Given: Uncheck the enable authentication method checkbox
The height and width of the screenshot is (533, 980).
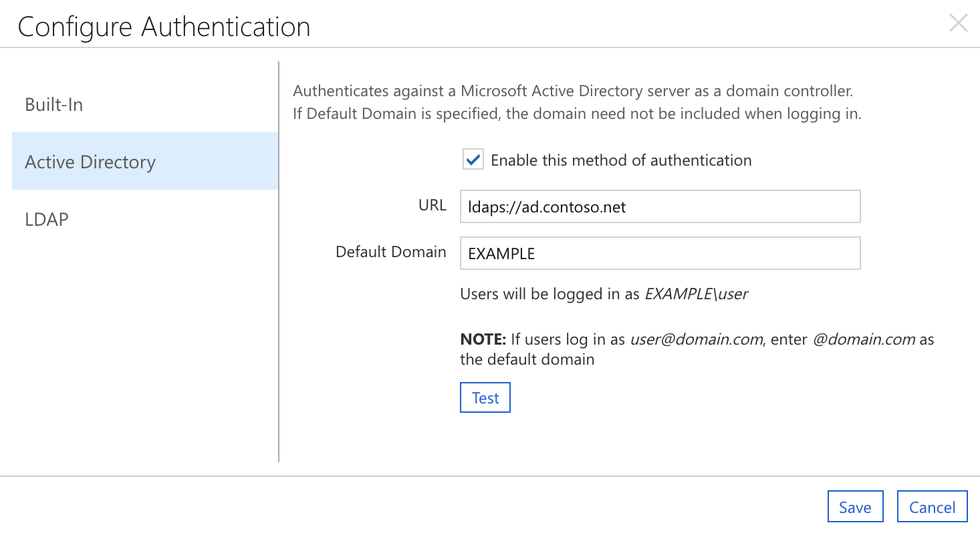Looking at the screenshot, I should coord(473,160).
